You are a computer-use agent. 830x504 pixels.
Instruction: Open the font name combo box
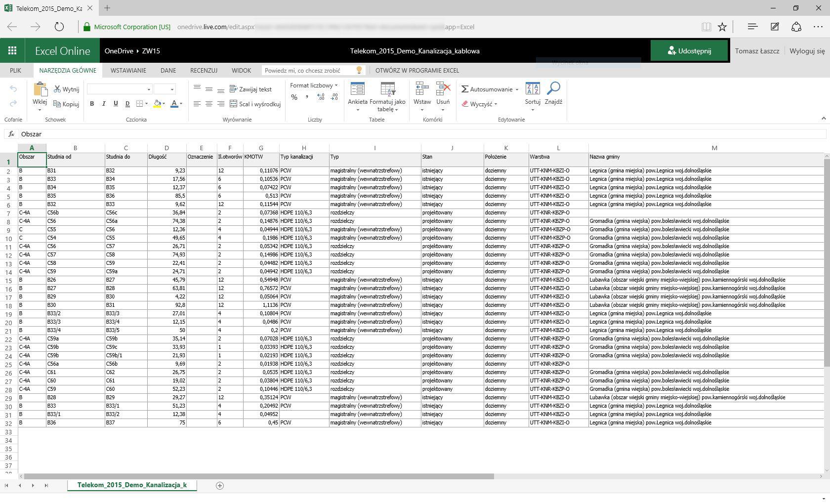point(119,89)
